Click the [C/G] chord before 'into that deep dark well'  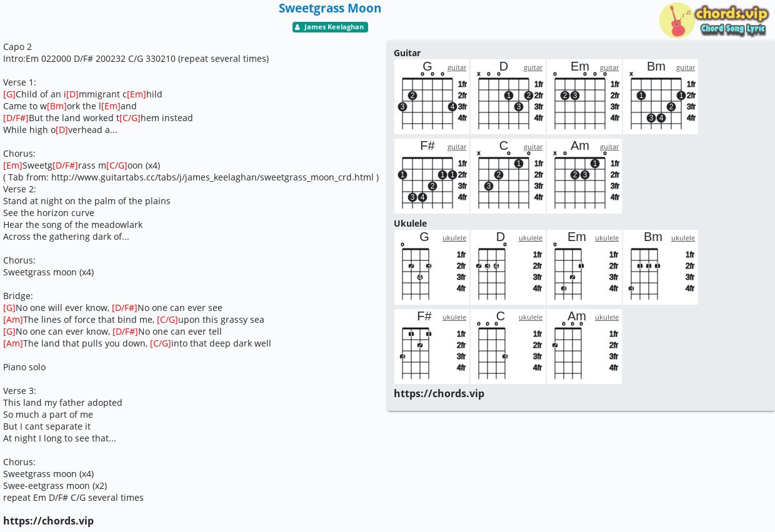tap(161, 343)
